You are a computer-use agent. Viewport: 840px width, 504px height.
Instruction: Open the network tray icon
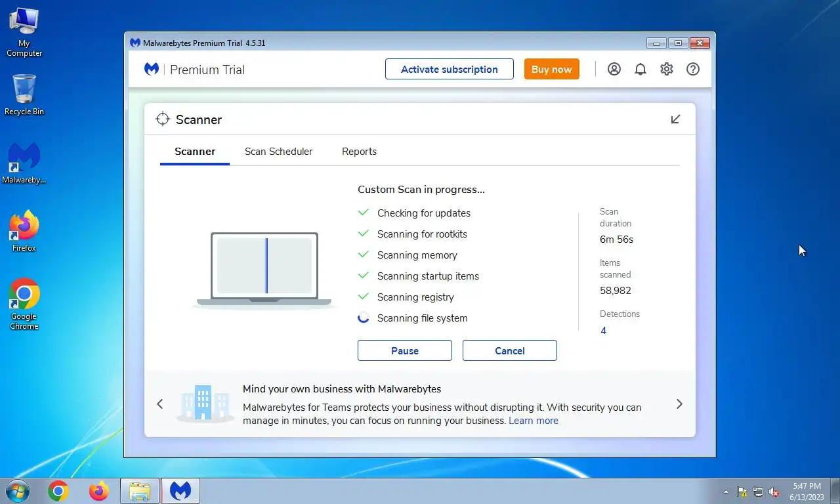[x=758, y=492]
